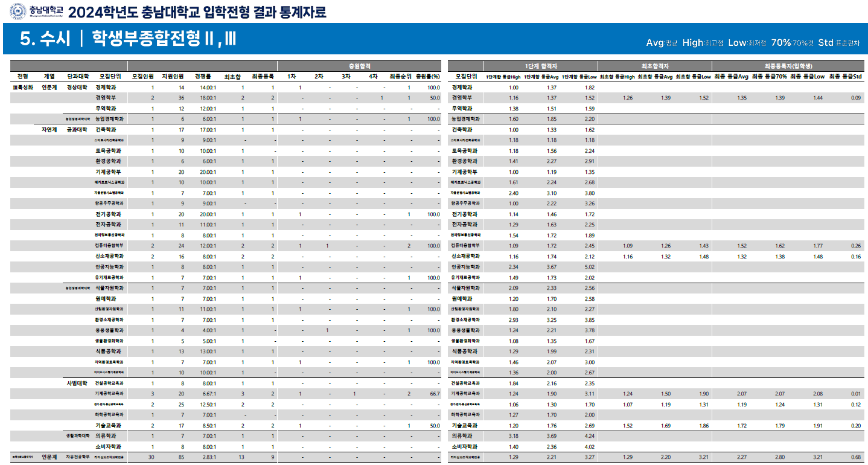The height and width of the screenshot is (465, 868).
Task: Click the 'Ⅲ특성화' admission type cell
Action: (23, 87)
